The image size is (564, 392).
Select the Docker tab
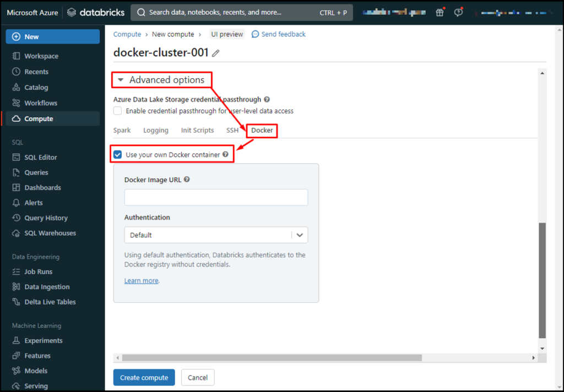[262, 130]
